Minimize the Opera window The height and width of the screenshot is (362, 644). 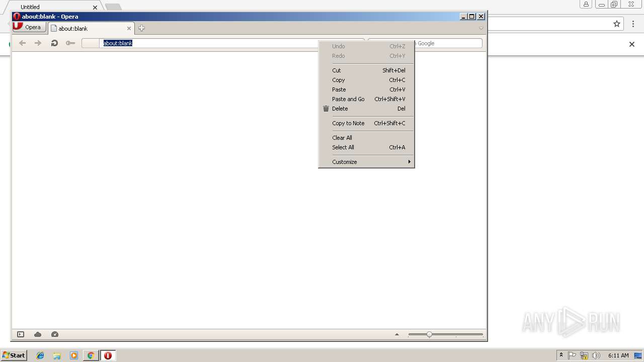click(464, 17)
